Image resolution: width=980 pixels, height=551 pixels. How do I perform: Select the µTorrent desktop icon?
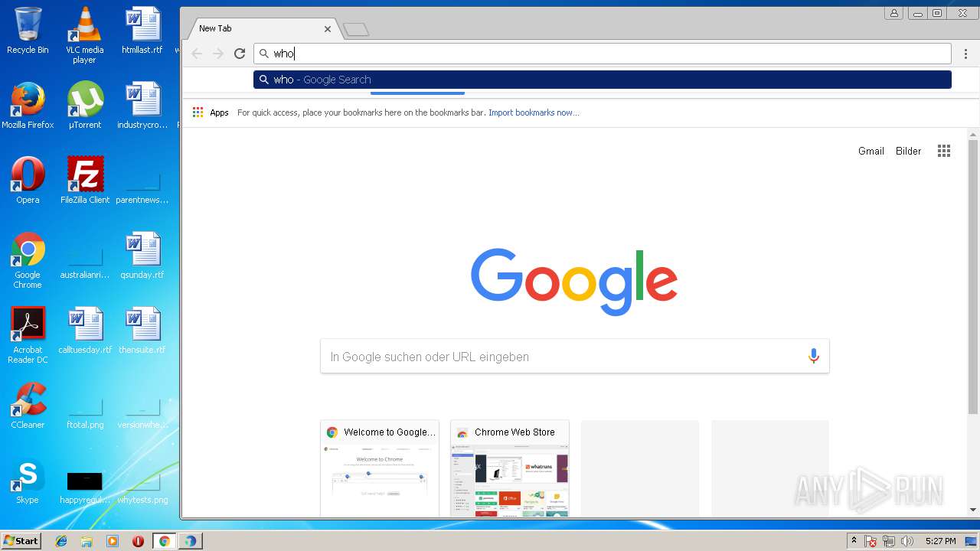(x=85, y=106)
